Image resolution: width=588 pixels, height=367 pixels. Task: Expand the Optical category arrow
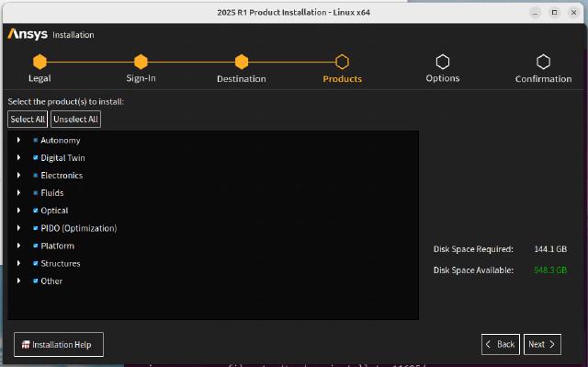[x=18, y=210]
